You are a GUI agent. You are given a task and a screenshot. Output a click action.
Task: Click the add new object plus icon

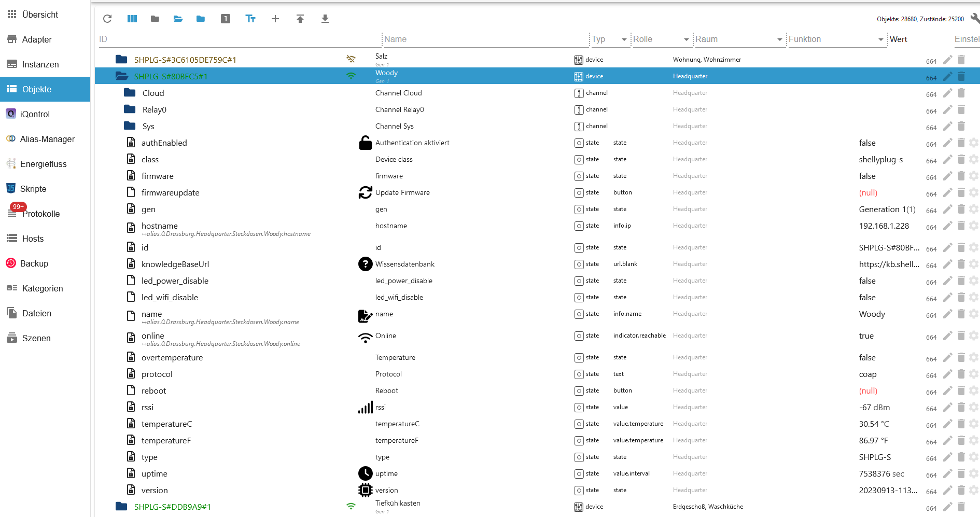pyautogui.click(x=275, y=19)
